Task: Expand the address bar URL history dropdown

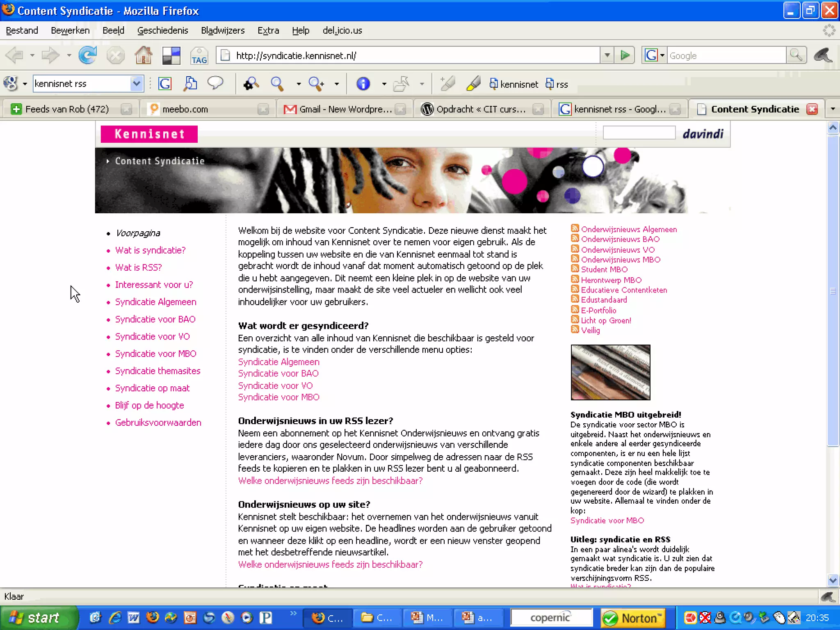Action: coord(607,55)
